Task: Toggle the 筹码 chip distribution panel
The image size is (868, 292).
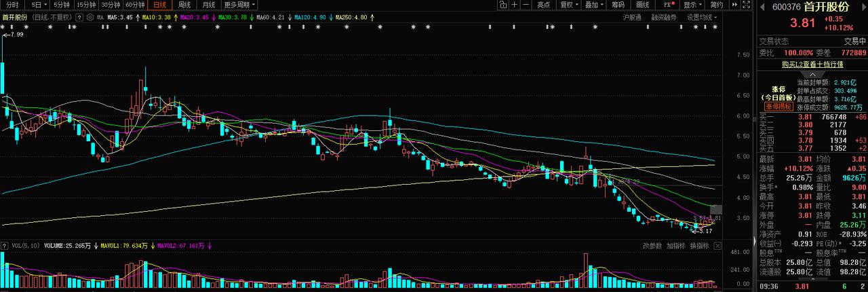Action: tap(618, 5)
